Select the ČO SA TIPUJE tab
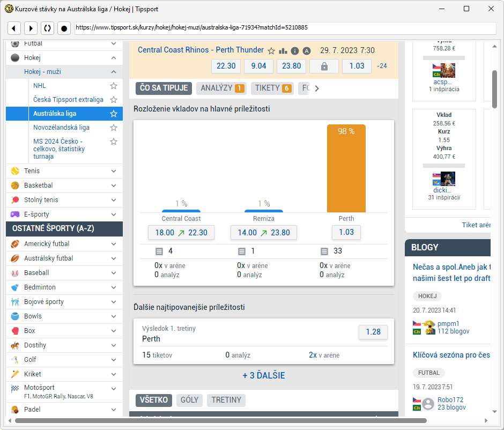The height and width of the screenshot is (430, 504). point(164,88)
